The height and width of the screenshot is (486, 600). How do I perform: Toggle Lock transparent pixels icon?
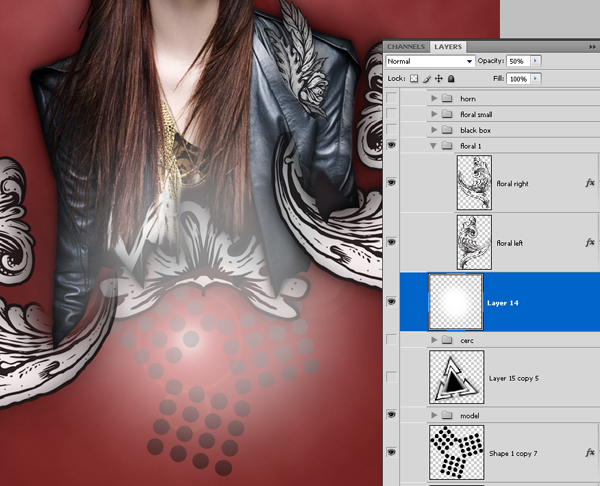coord(414,78)
